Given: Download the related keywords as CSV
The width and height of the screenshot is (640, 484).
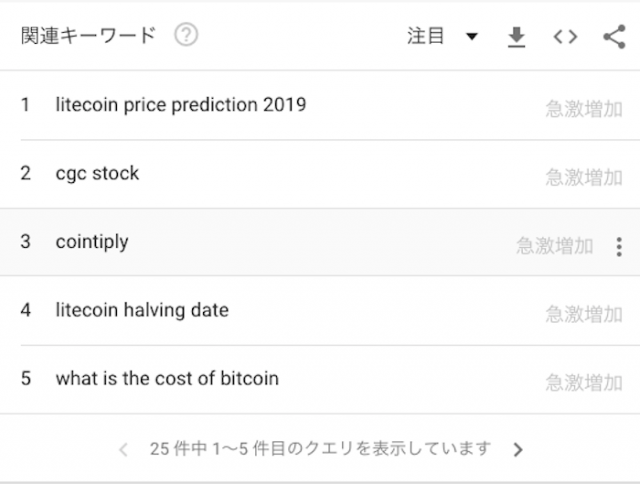Looking at the screenshot, I should (x=516, y=37).
